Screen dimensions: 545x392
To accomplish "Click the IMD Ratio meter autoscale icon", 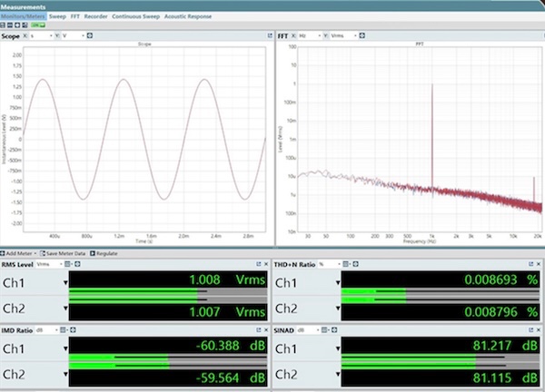I will [73, 330].
